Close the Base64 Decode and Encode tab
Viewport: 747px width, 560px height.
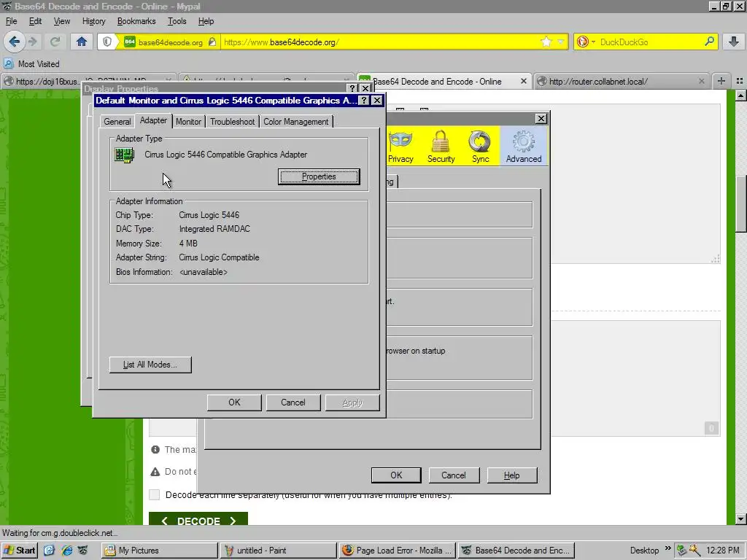point(524,82)
